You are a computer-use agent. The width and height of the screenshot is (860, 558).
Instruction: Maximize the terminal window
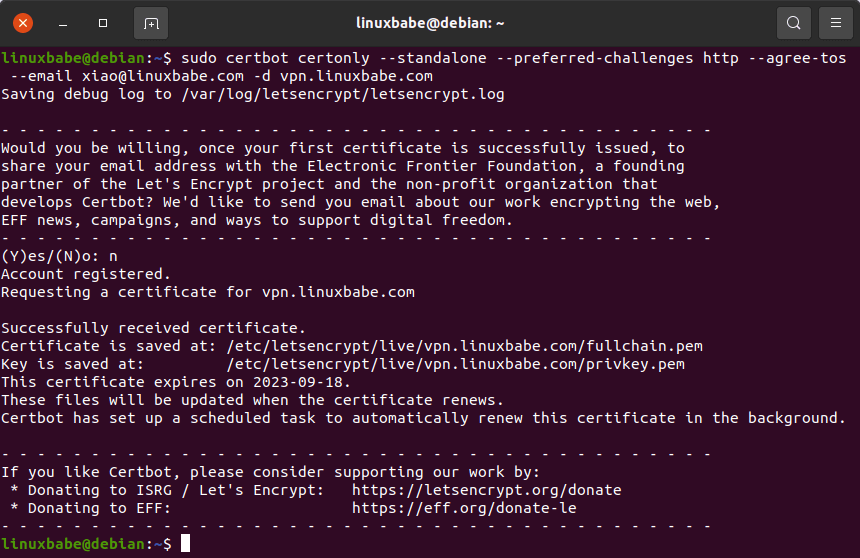pos(103,23)
